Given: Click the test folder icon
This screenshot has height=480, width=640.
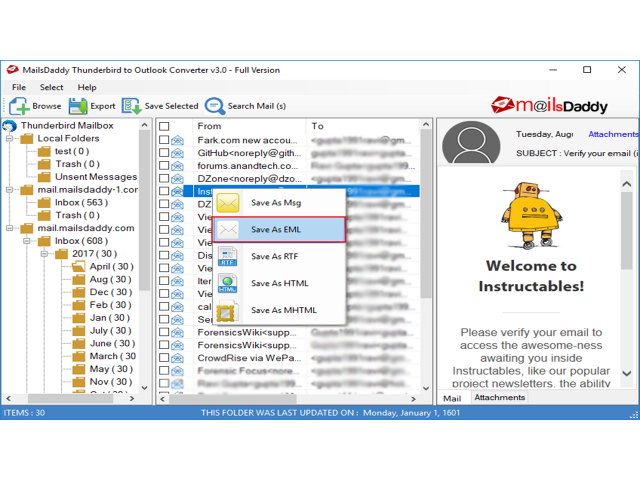Looking at the screenshot, I should tap(44, 151).
